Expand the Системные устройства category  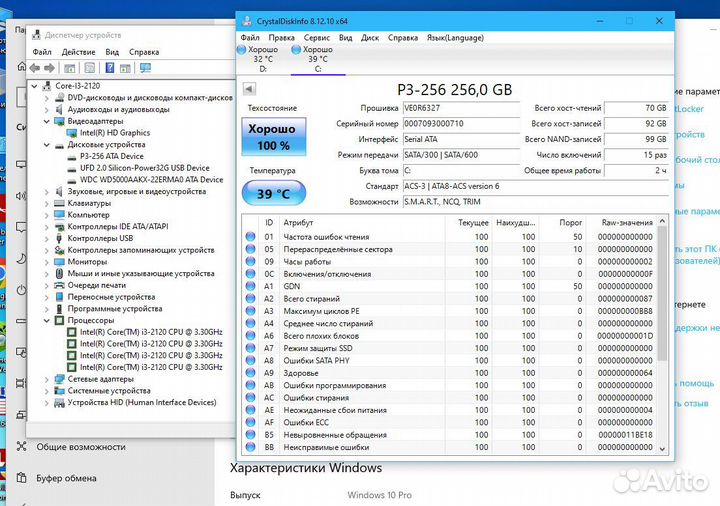(x=46, y=391)
